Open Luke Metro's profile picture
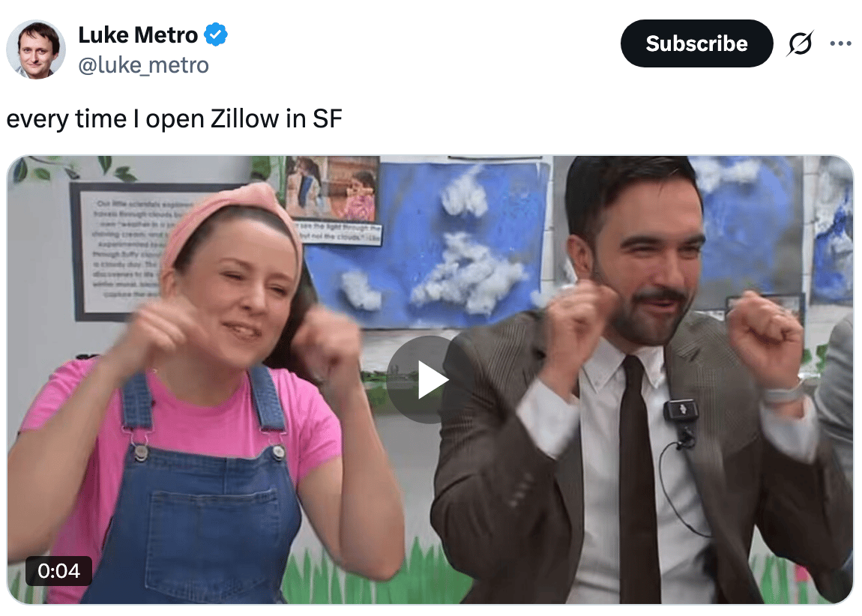The height and width of the screenshot is (616, 862). 36,49
